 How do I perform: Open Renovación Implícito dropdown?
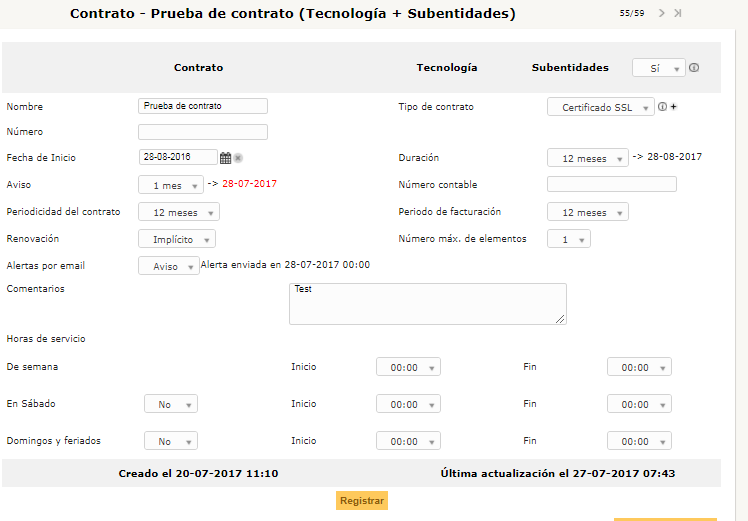coord(177,239)
